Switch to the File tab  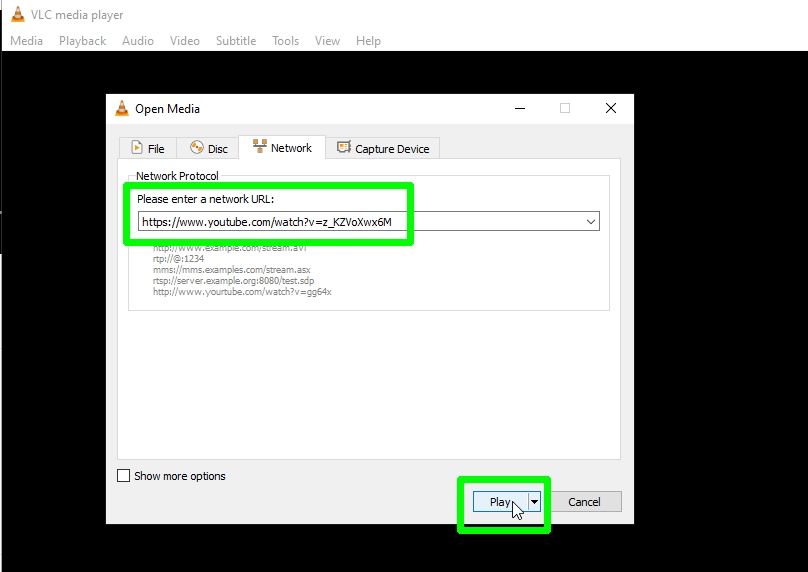tap(148, 148)
